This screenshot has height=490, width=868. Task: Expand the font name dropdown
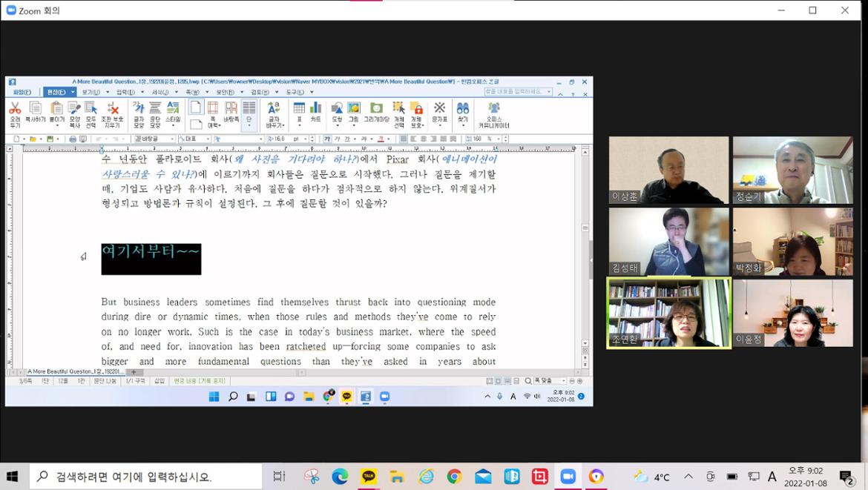(260, 139)
